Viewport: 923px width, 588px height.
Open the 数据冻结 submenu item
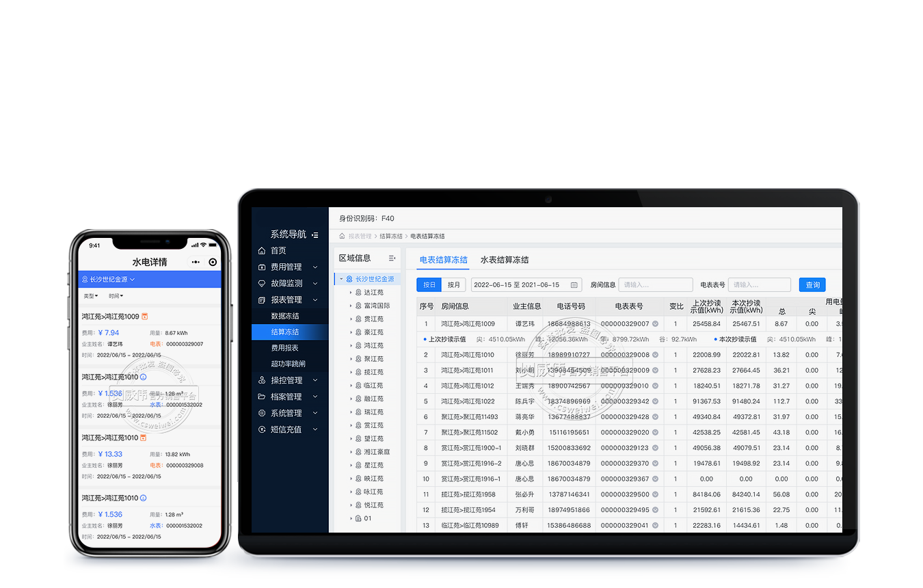point(285,316)
